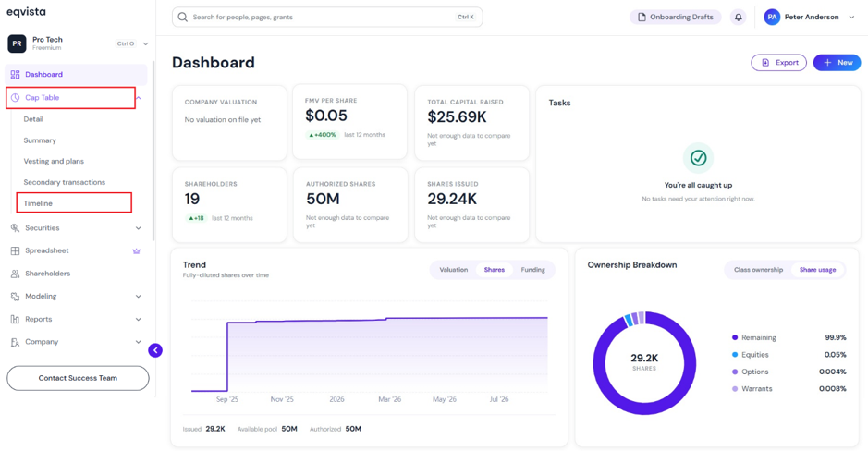Open notifications bell icon
The width and height of the screenshot is (868, 451).
(738, 18)
